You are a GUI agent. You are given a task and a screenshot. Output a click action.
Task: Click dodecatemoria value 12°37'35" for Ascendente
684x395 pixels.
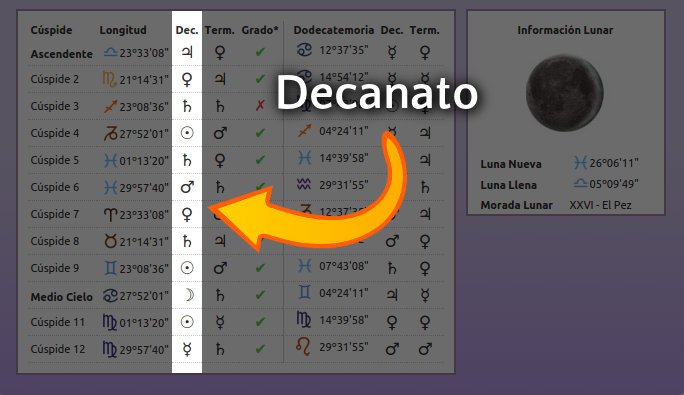(x=344, y=50)
